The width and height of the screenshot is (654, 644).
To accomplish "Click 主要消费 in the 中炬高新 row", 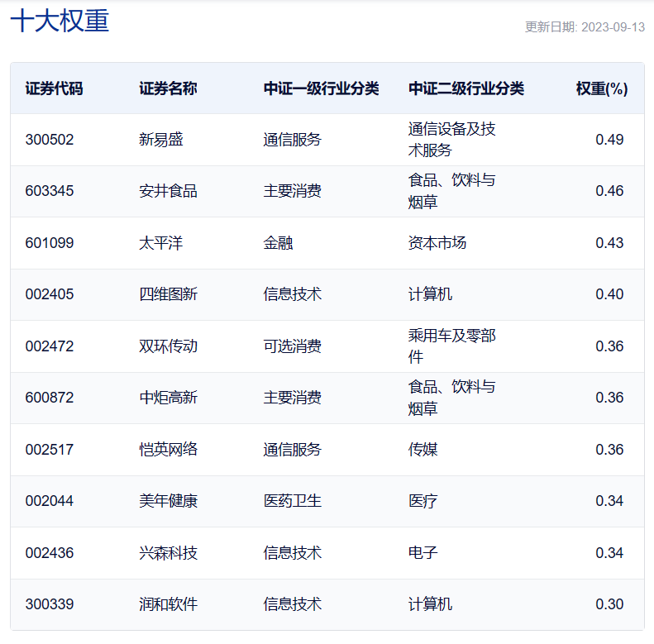I will (x=292, y=398).
